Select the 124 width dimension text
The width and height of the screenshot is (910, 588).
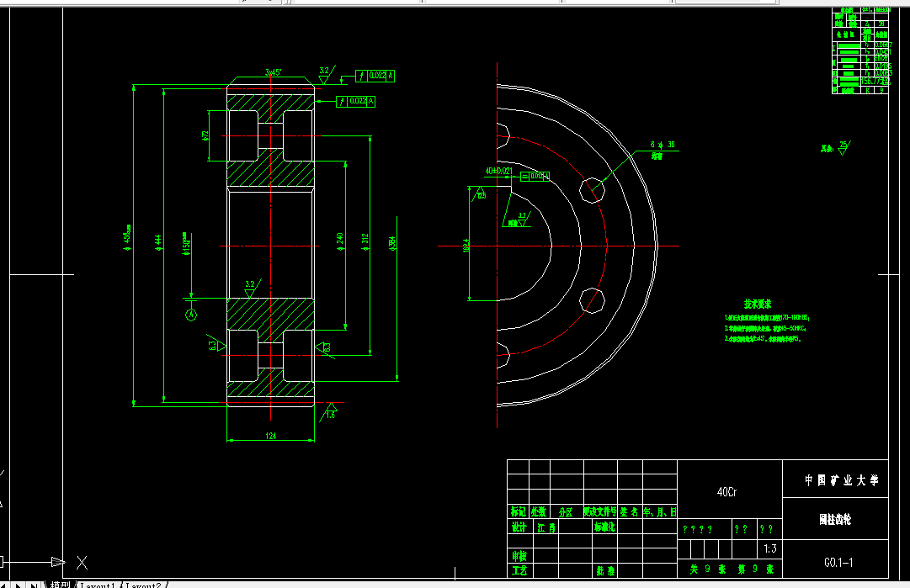tap(270, 436)
